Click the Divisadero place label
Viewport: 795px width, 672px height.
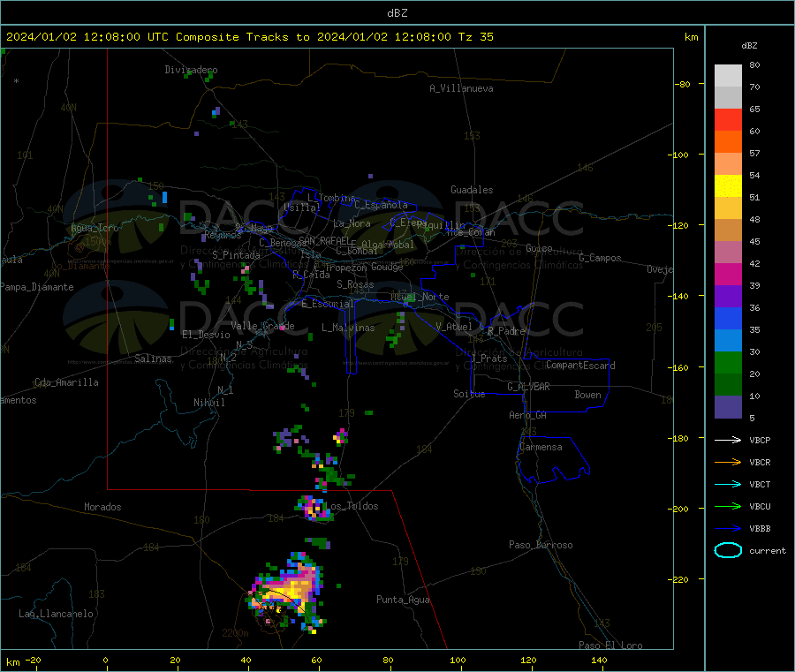pyautogui.click(x=191, y=70)
